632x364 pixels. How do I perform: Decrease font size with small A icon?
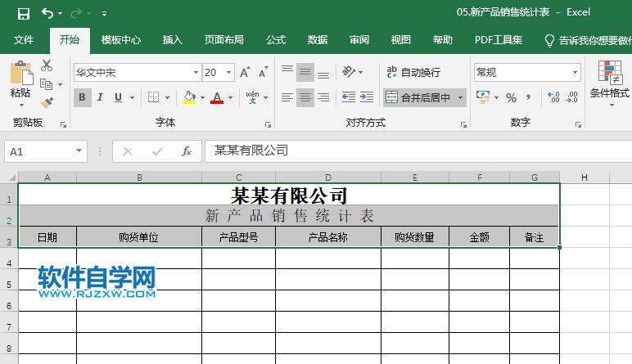point(264,73)
